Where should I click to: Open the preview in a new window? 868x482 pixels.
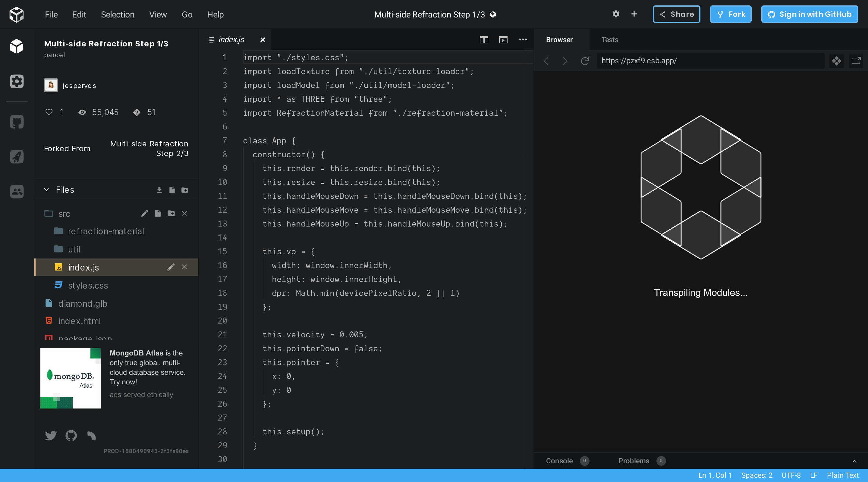[856, 61]
